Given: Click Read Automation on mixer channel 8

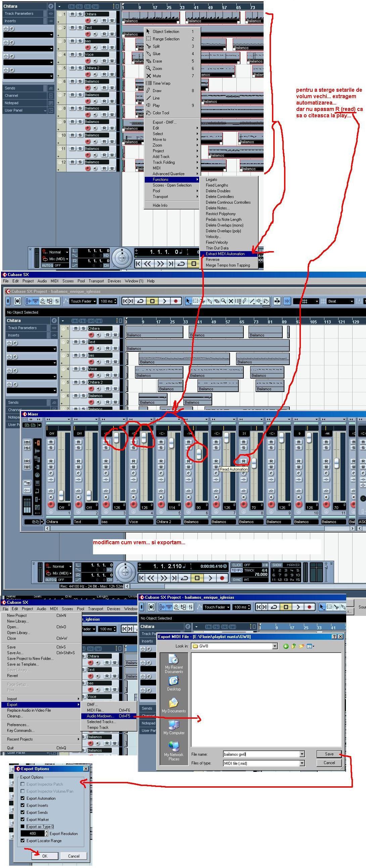Looking at the screenshot, I should point(243,461).
